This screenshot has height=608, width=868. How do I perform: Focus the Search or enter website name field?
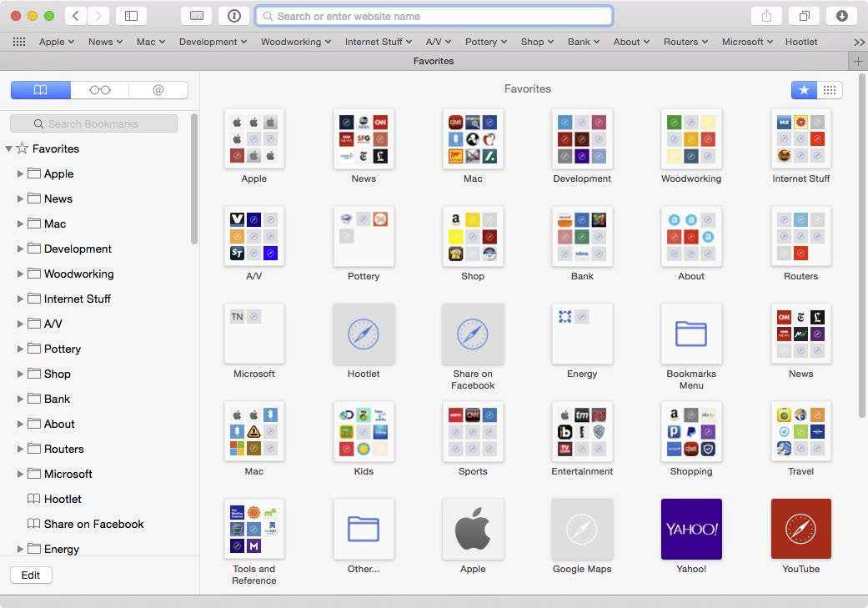tap(434, 16)
